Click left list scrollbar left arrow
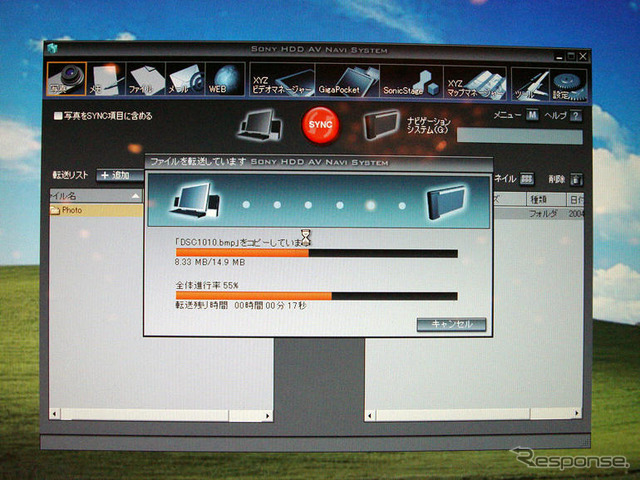640x480 pixels. [x=54, y=415]
